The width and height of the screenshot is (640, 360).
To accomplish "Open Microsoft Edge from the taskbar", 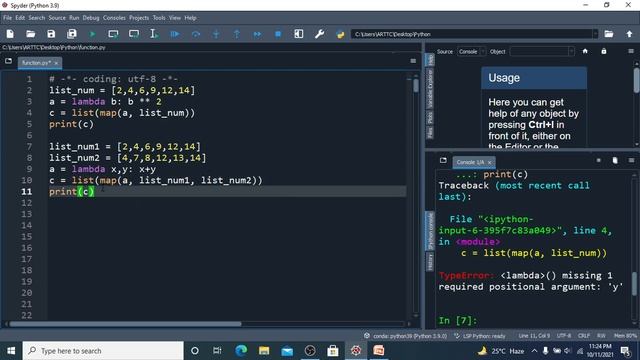I will [241, 351].
